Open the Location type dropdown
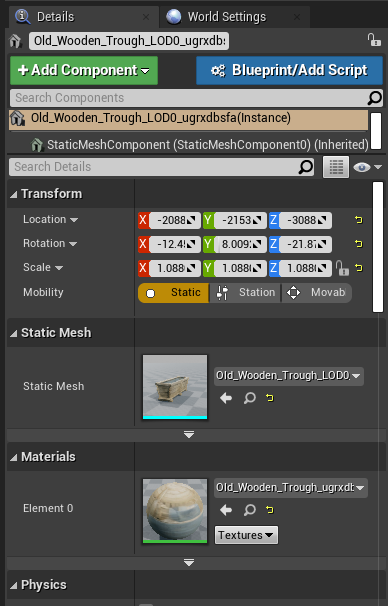This screenshot has width=388, height=606. tap(74, 220)
